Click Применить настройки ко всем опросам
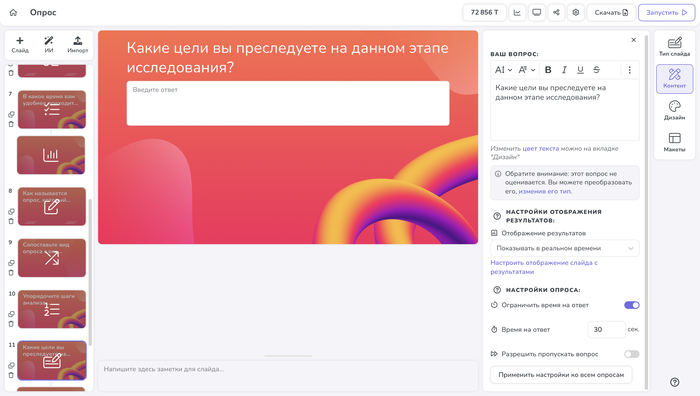This screenshot has height=396, width=700. click(x=561, y=375)
